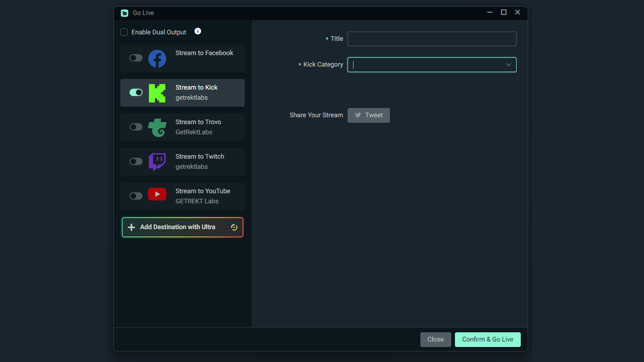This screenshot has height=362, width=644.
Task: Click the Trovo platform icon
Action: coord(157,127)
